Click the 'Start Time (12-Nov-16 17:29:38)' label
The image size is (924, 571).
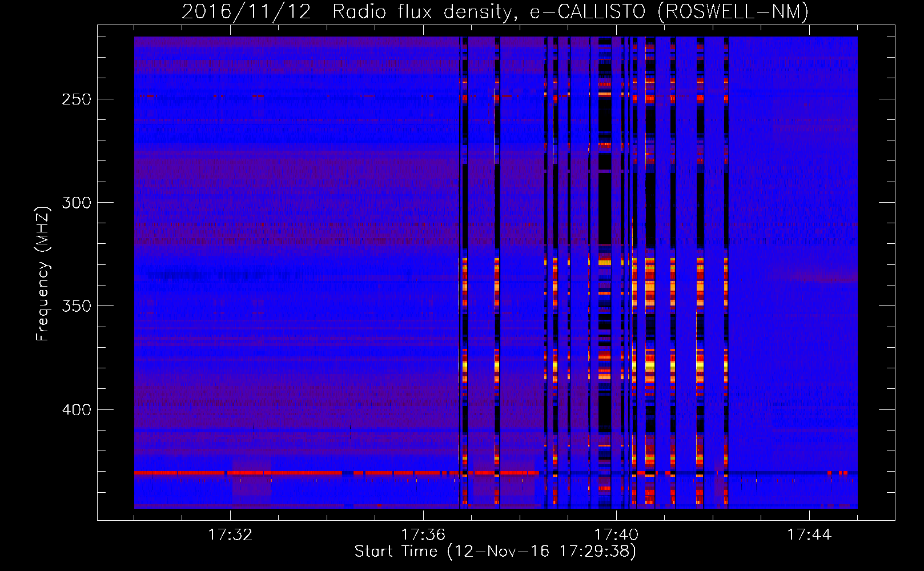coord(495,552)
